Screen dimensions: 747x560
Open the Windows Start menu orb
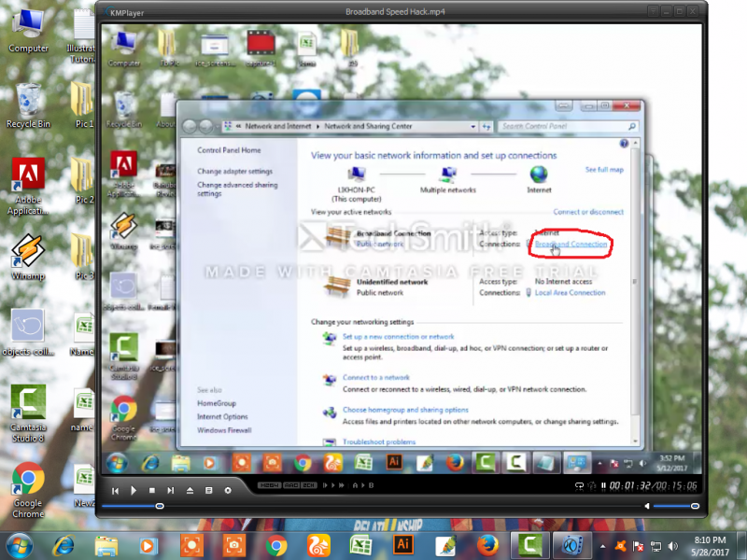[19, 546]
